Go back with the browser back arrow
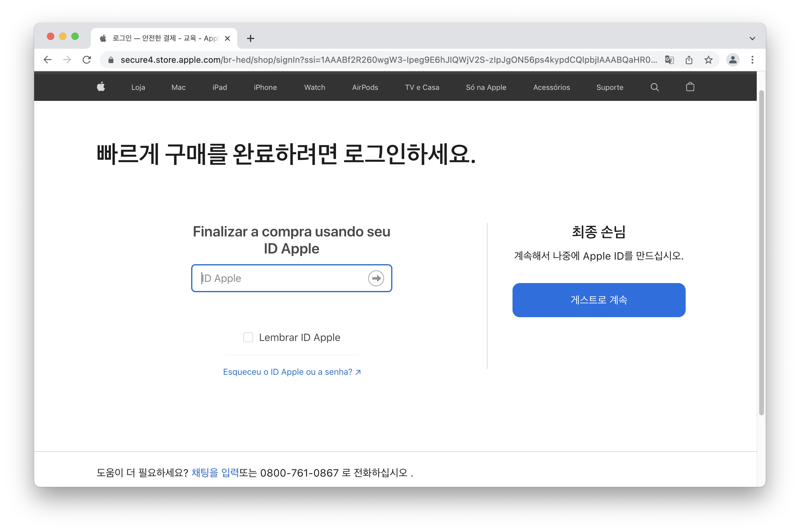The image size is (800, 532). point(48,60)
